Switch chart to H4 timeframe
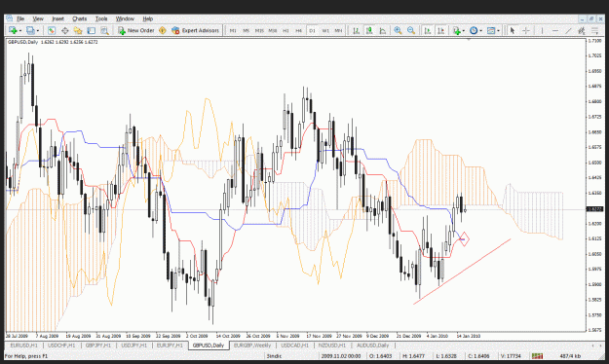Viewport: 609px width, 364px height. point(299,30)
